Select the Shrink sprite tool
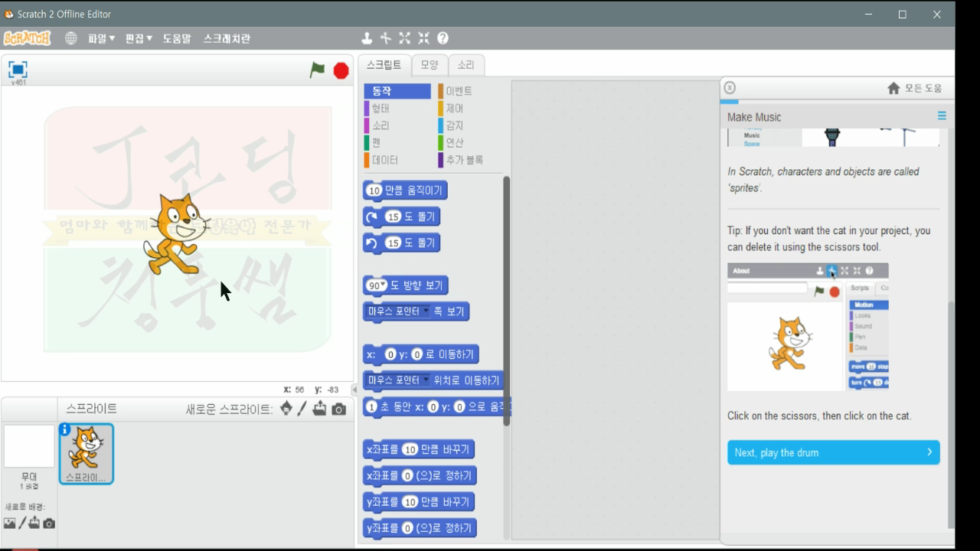The width and height of the screenshot is (980, 551). 423,38
